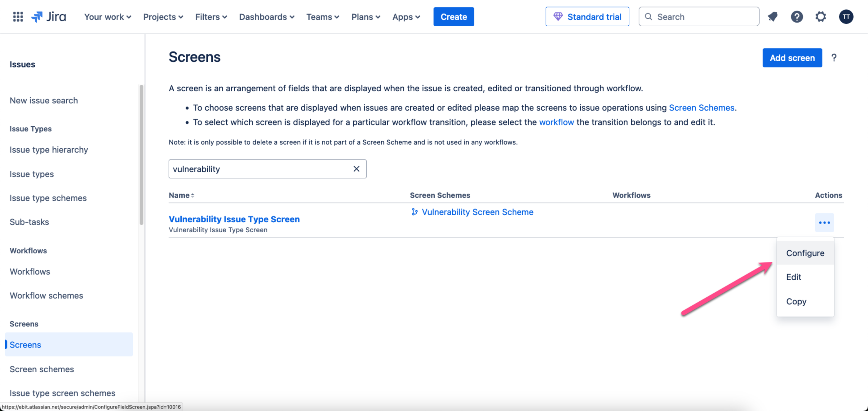Open the app switcher grid icon

point(18,16)
